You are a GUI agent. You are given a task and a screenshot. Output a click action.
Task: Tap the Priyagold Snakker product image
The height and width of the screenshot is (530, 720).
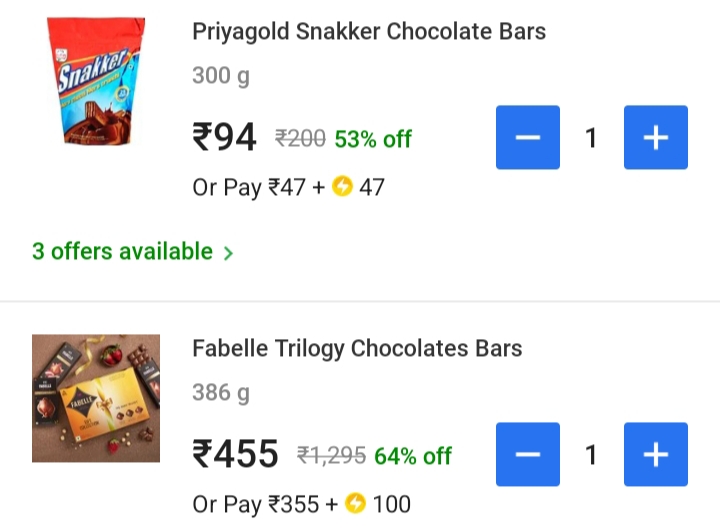96,83
